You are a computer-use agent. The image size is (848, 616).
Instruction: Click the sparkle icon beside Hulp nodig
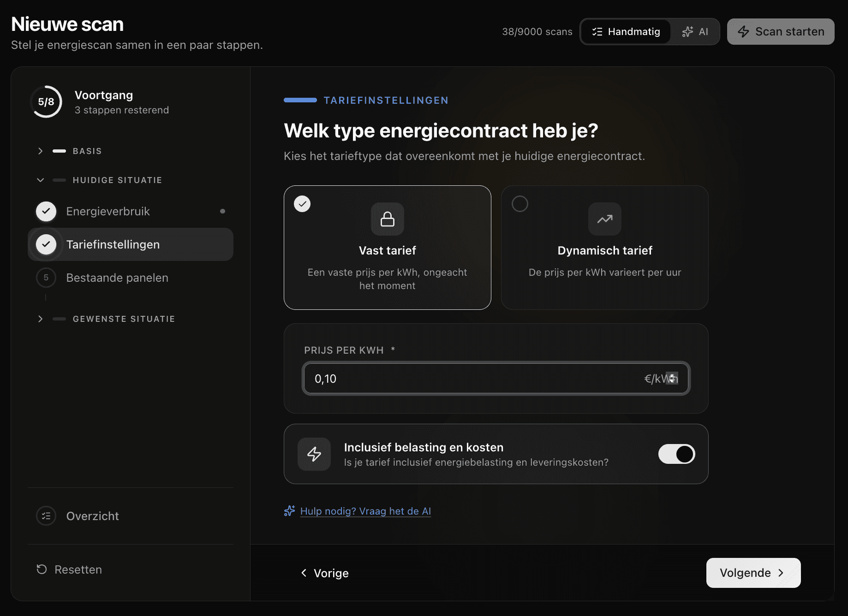[289, 511]
